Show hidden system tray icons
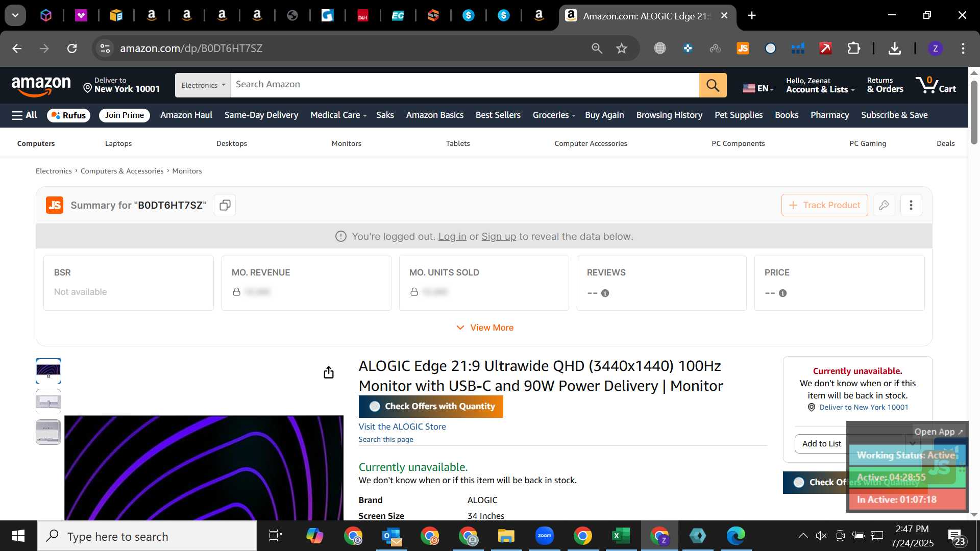This screenshot has height=551, width=980. coord(802,536)
